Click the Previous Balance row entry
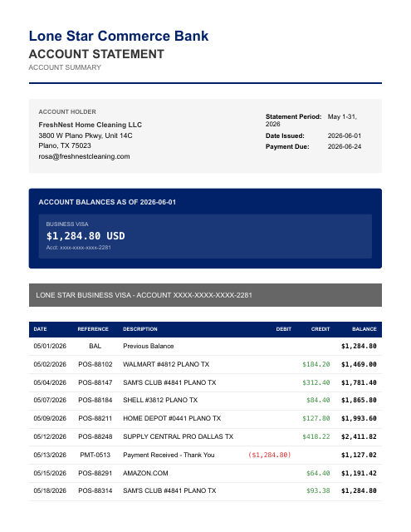The width and height of the screenshot is (411, 532). (x=205, y=346)
